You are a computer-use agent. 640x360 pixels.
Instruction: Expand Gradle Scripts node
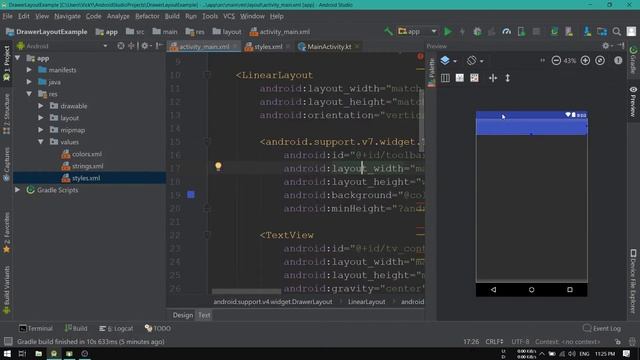click(x=18, y=190)
